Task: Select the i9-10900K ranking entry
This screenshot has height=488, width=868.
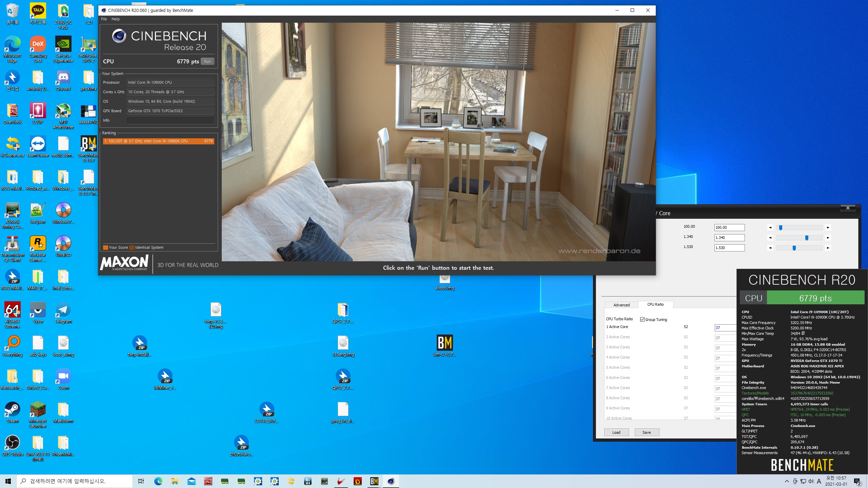Action: coord(158,141)
